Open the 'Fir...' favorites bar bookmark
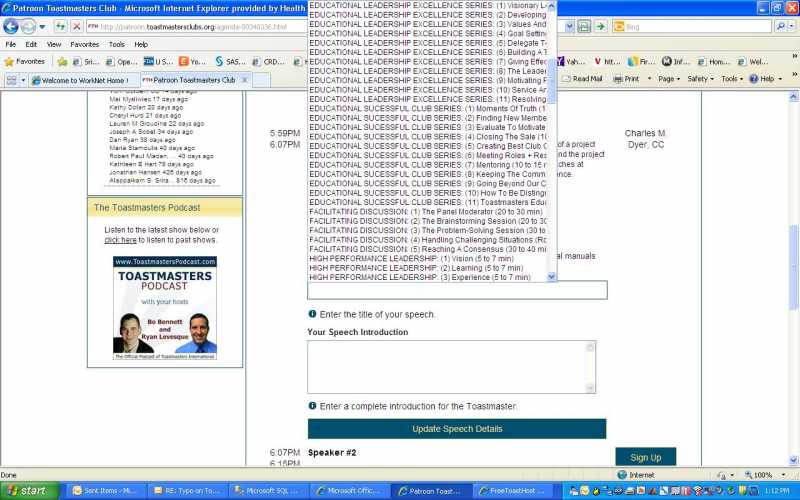 tap(642, 62)
